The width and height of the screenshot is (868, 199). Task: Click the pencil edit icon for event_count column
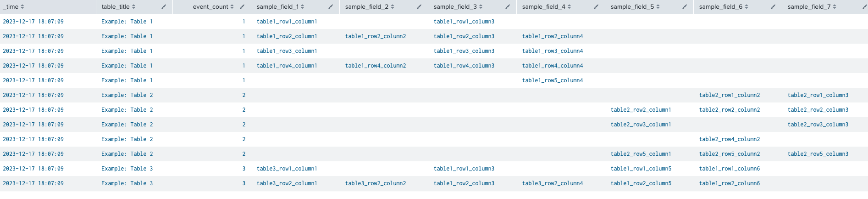click(x=242, y=7)
